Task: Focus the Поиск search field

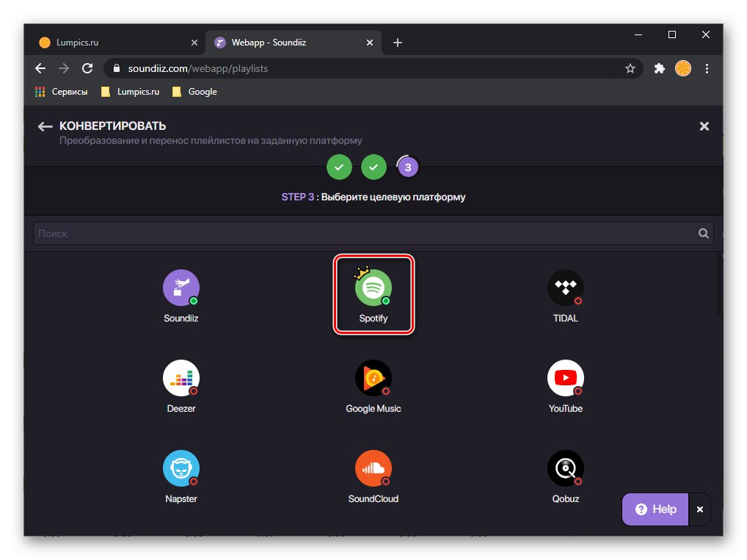Action: point(373,233)
